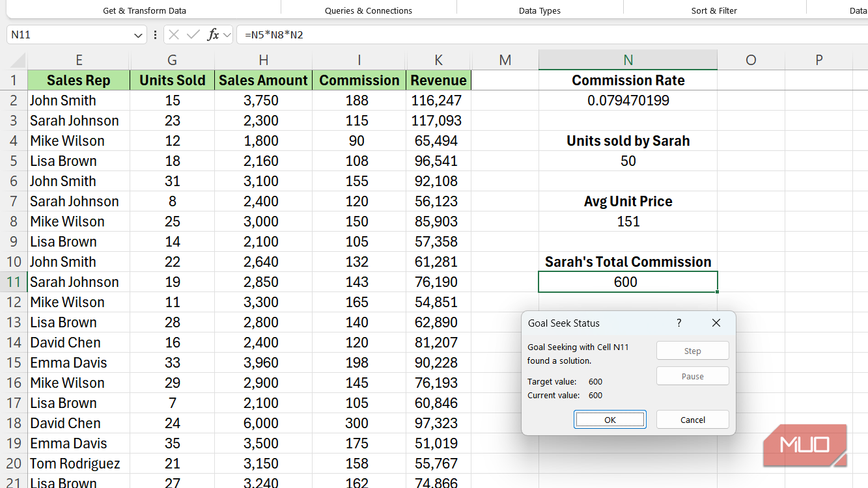Select row 2 header
868x488 pixels.
click(14, 100)
